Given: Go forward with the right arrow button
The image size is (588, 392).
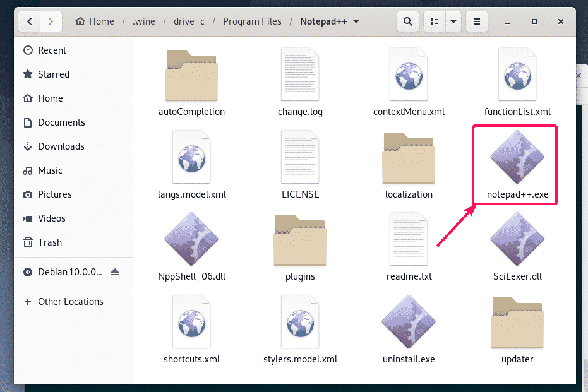Looking at the screenshot, I should coord(51,21).
